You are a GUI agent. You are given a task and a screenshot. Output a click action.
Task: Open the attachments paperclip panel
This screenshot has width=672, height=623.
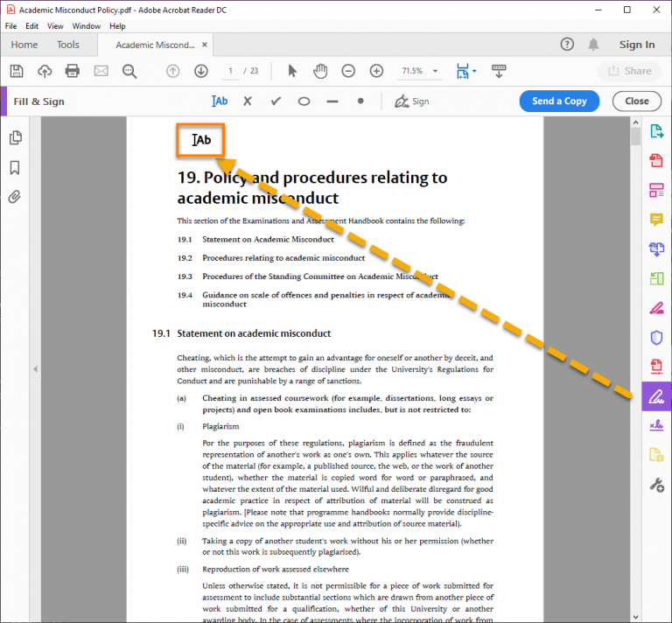(15, 197)
